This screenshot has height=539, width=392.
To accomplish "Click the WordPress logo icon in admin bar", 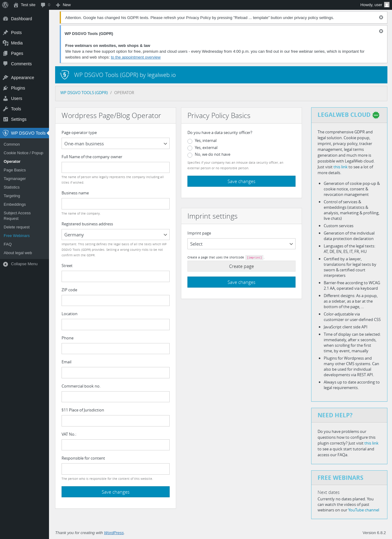I will click(5, 5).
